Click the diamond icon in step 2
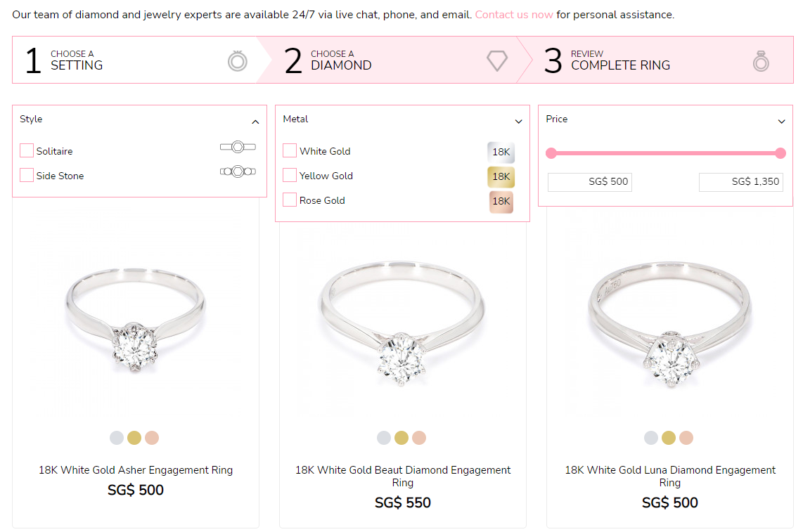The image size is (803, 532). click(x=496, y=61)
